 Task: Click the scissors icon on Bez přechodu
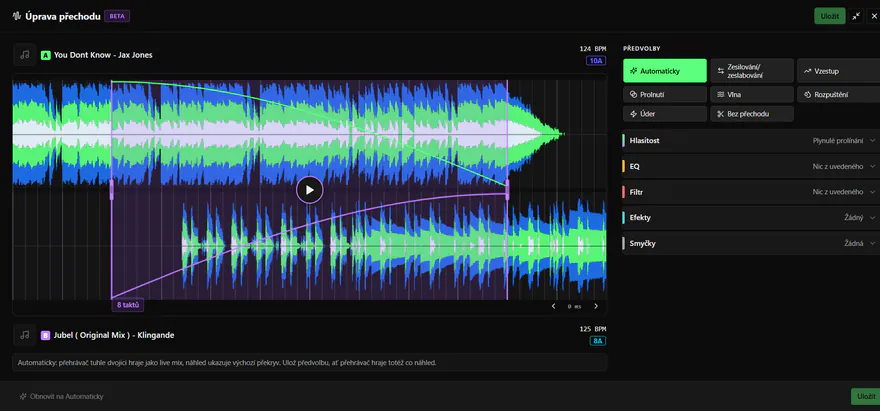click(x=721, y=113)
